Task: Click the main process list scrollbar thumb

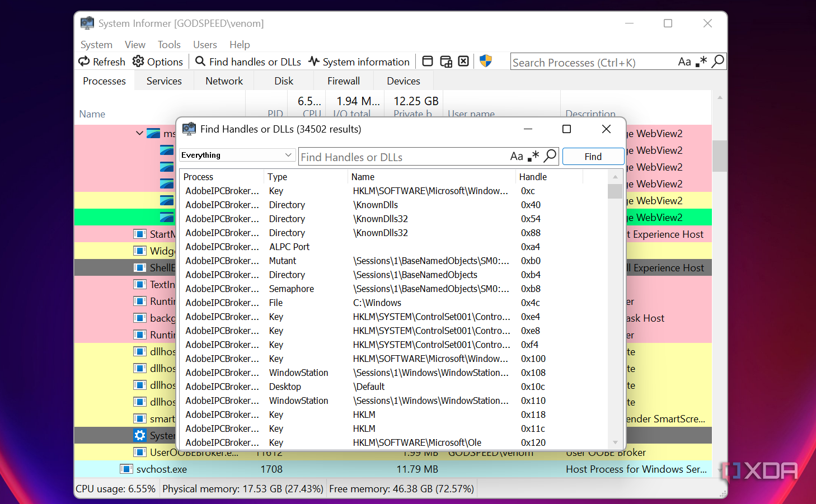Action: pyautogui.click(x=720, y=156)
